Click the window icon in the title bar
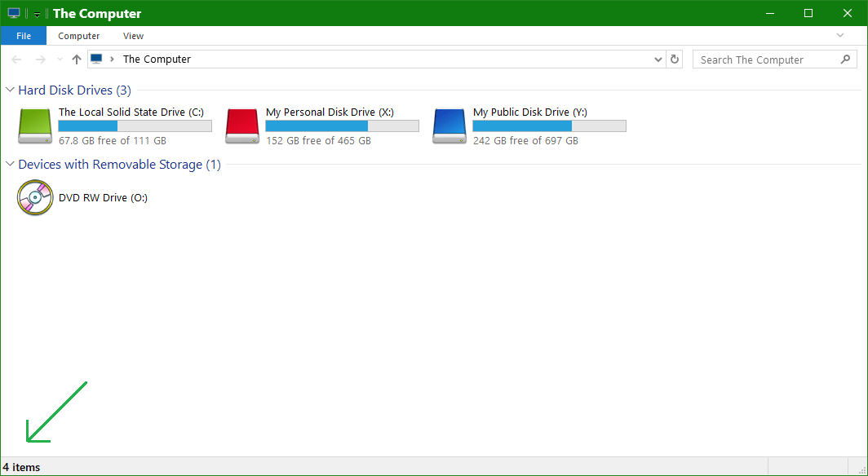Viewport: 868px width, 476px height. click(x=12, y=13)
